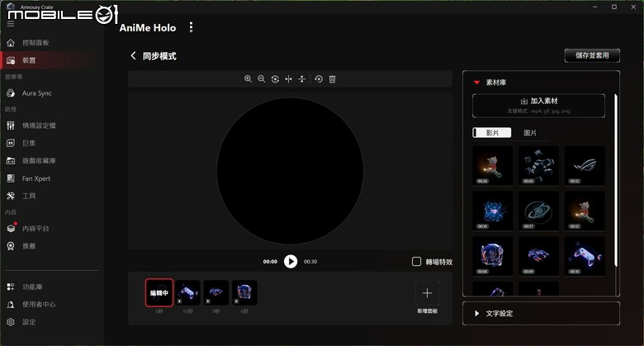
Task: Click the 儲存並套用 button
Action: coord(592,55)
